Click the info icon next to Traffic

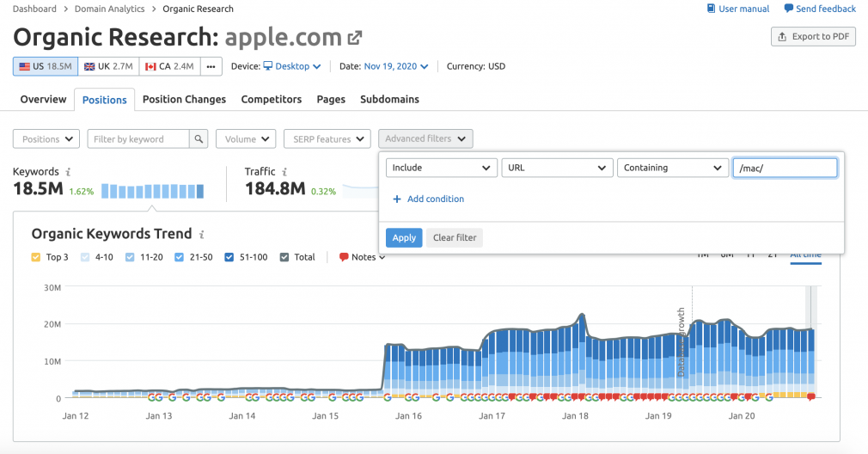tap(284, 172)
